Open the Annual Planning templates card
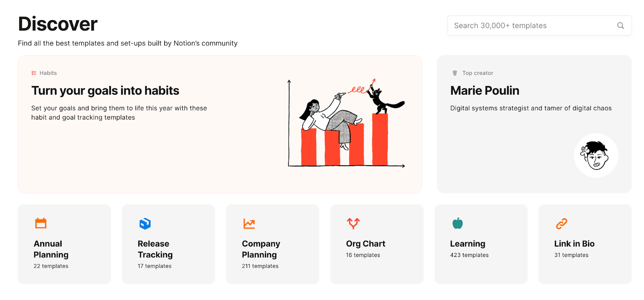The width and height of the screenshot is (644, 300). pyautogui.click(x=64, y=244)
